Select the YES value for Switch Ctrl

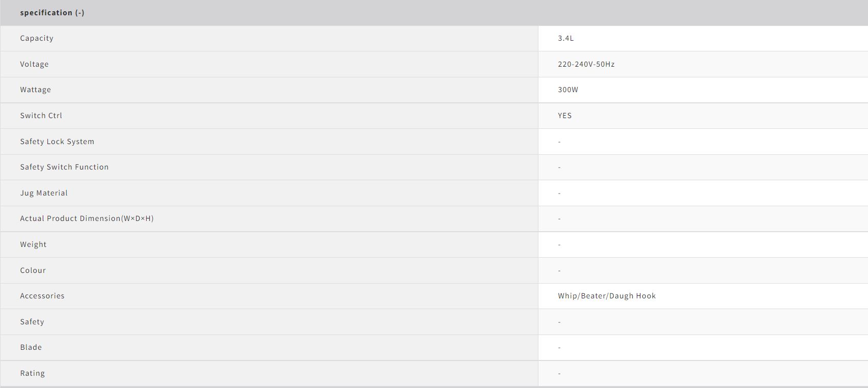564,116
